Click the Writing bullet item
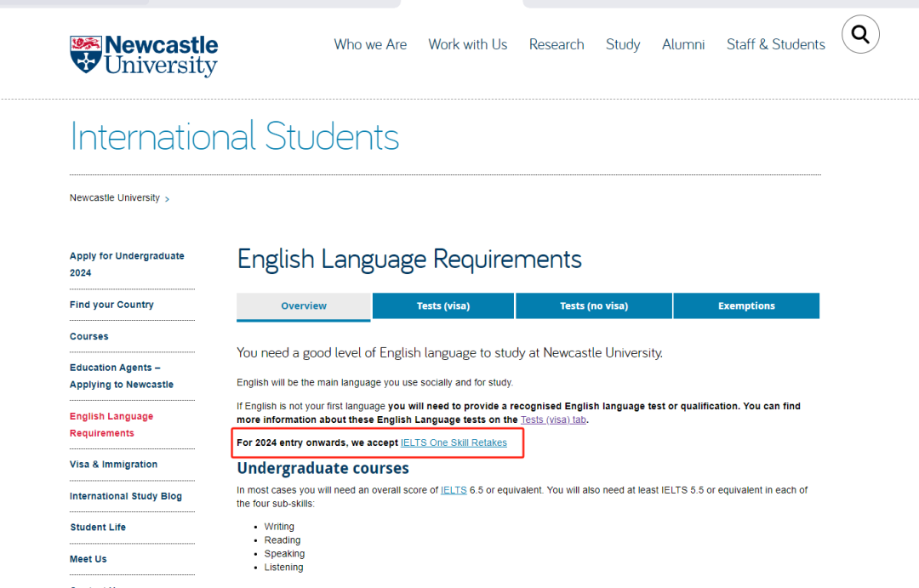 coord(279,527)
